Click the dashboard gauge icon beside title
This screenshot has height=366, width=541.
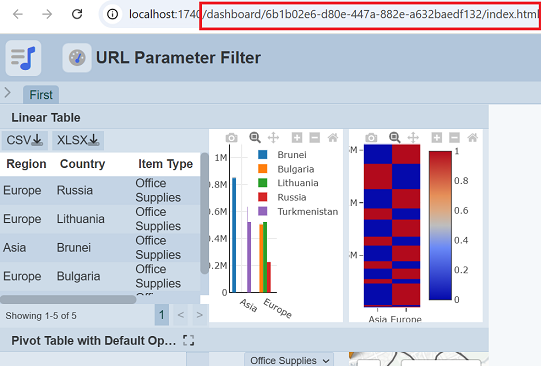(x=77, y=58)
